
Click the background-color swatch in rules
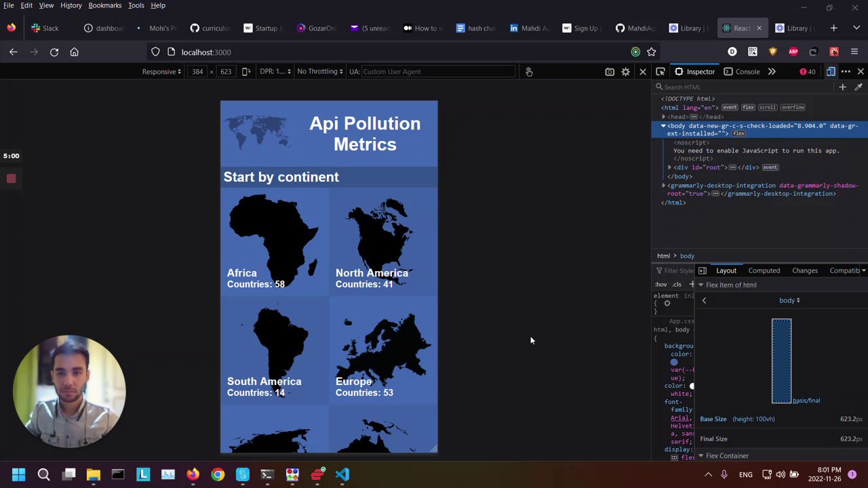673,362
